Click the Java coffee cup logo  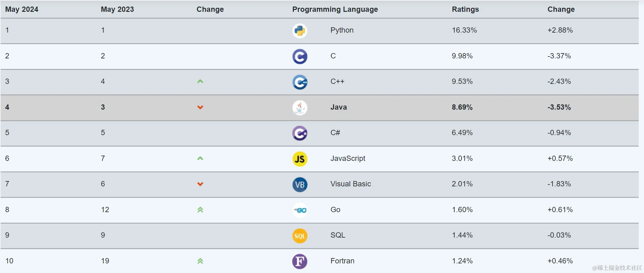pyautogui.click(x=300, y=108)
